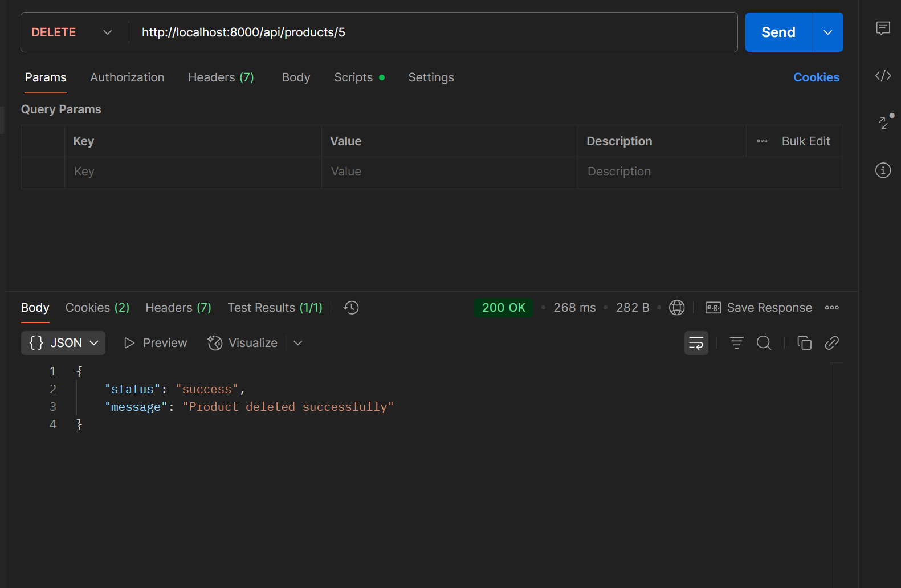Open the JSON format dropdown
Image resolution: width=901 pixels, height=588 pixels.
63,343
